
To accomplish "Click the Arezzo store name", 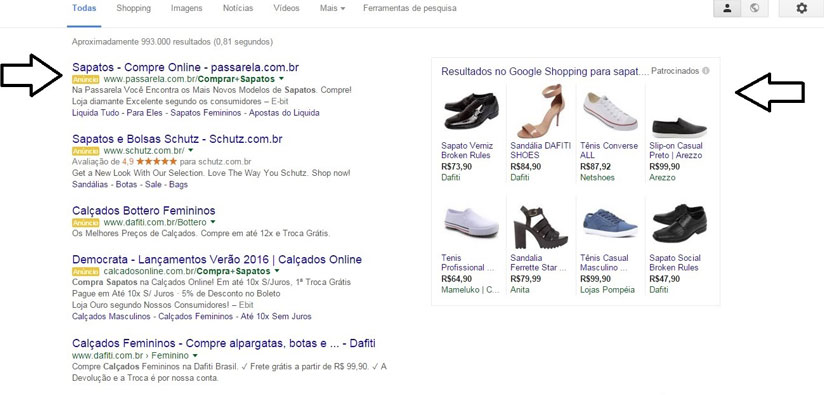I will click(x=662, y=178).
